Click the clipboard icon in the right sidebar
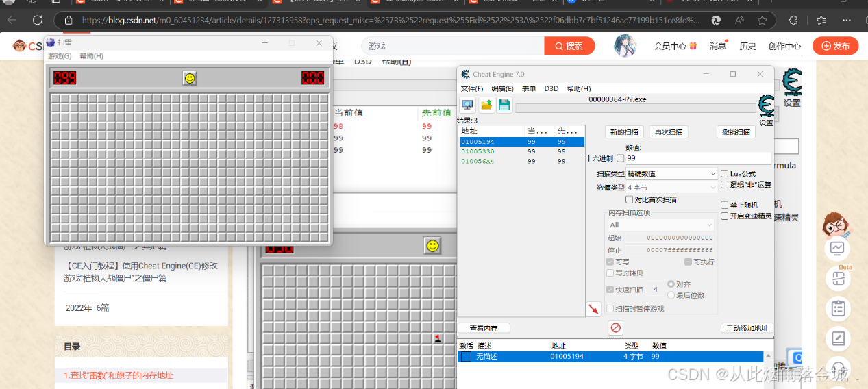Image resolution: width=868 pixels, height=389 pixels. tap(837, 308)
